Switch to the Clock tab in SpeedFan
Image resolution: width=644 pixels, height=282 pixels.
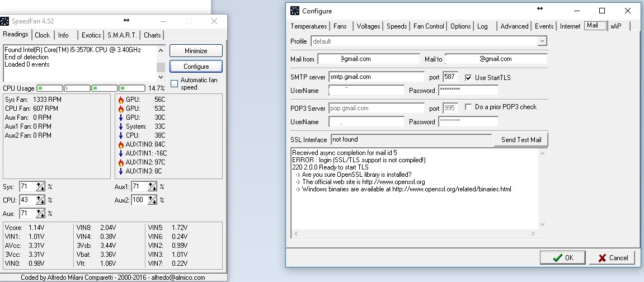(43, 35)
